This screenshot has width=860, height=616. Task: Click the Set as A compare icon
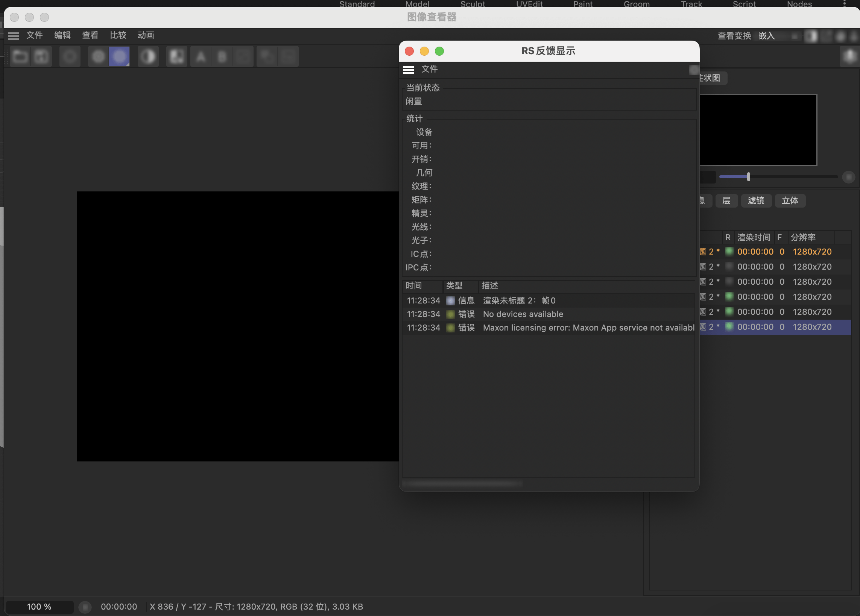[201, 57]
